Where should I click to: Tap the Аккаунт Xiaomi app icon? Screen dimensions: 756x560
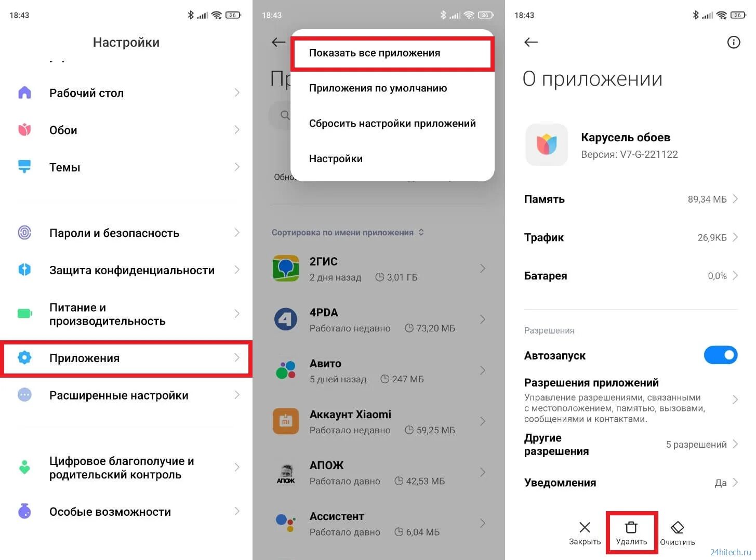[x=286, y=421]
